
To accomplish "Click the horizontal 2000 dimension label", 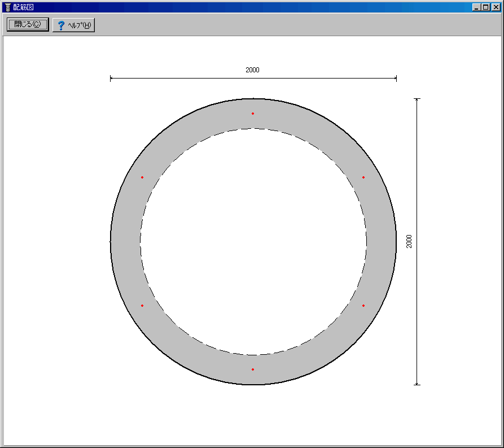I will (252, 70).
